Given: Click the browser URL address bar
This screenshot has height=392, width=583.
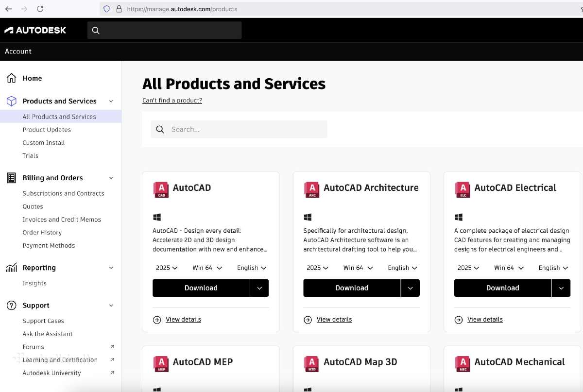Looking at the screenshot, I should click(x=340, y=9).
